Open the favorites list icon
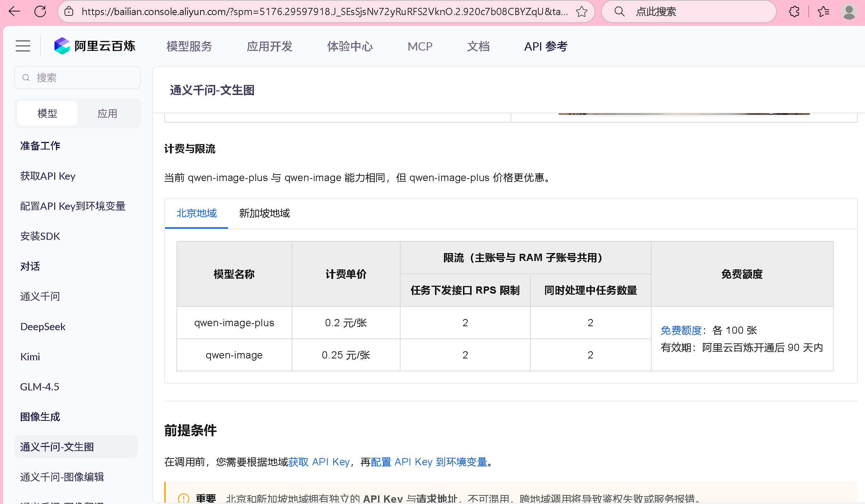The image size is (865, 504). pos(823,11)
